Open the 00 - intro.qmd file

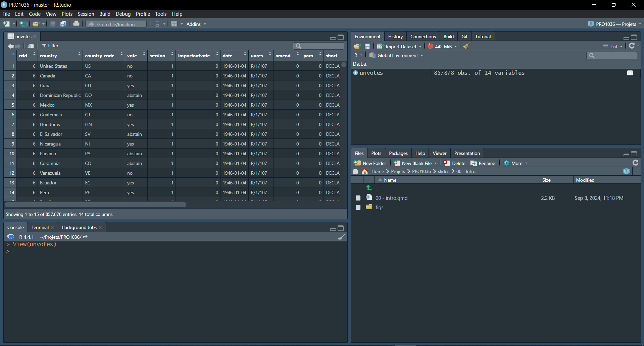pos(391,198)
